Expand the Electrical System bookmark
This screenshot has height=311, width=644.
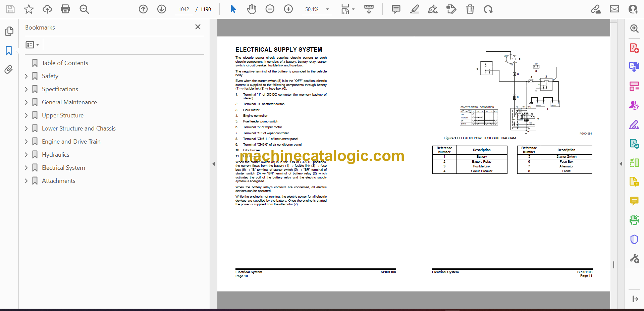point(26,168)
